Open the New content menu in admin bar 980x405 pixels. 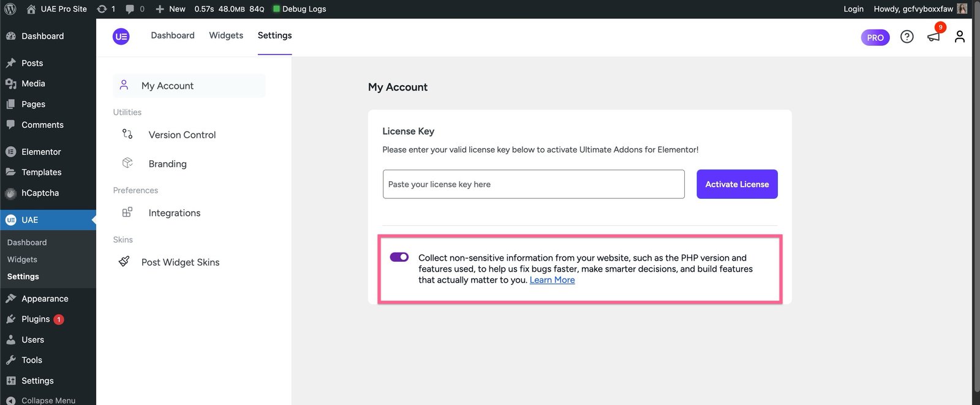170,9
